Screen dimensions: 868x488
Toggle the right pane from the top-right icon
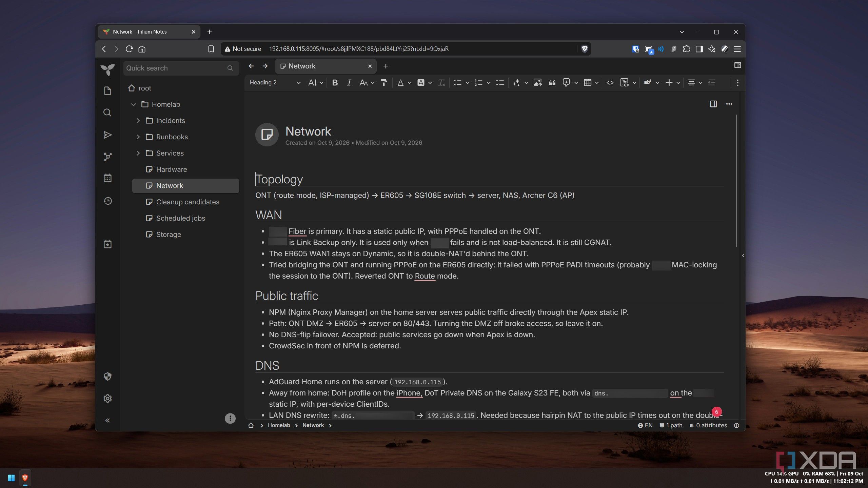[x=737, y=65]
